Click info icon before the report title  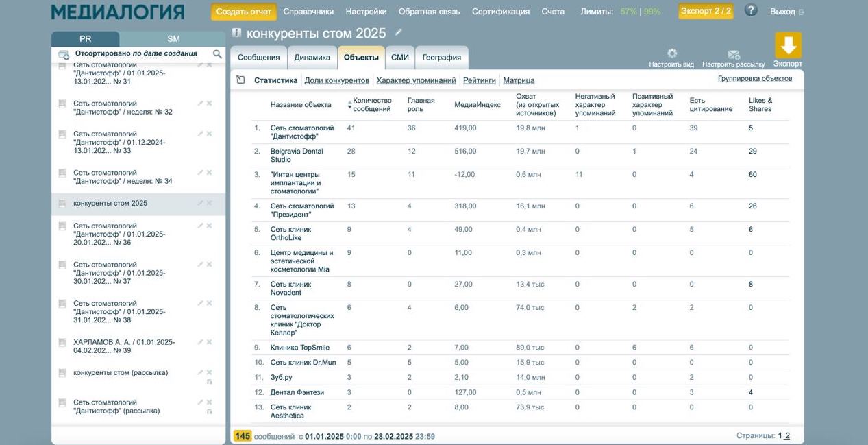point(237,33)
